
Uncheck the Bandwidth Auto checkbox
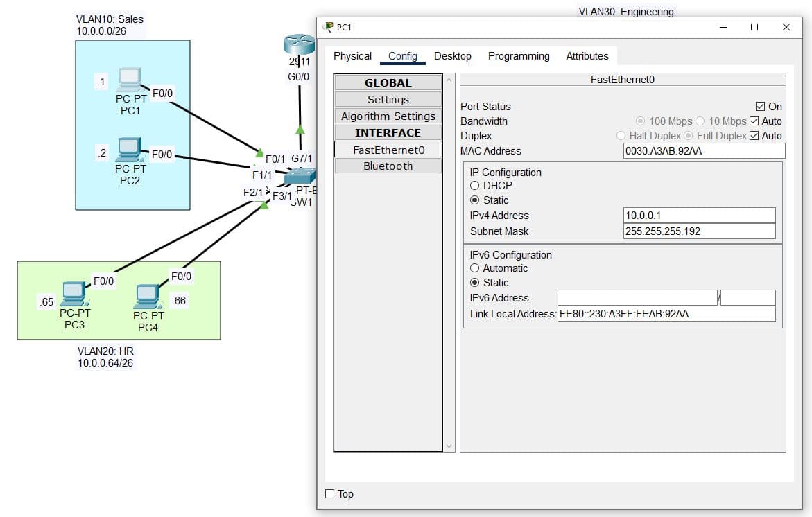pos(754,121)
